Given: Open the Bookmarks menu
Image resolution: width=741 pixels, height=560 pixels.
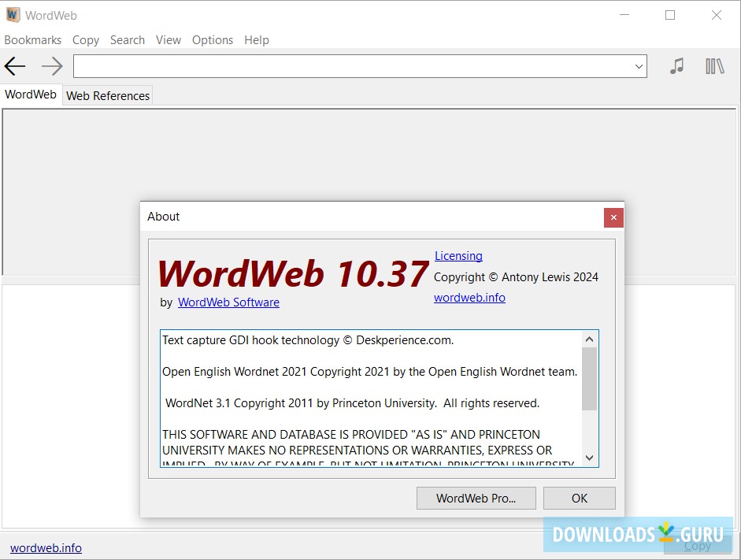Looking at the screenshot, I should 33,40.
